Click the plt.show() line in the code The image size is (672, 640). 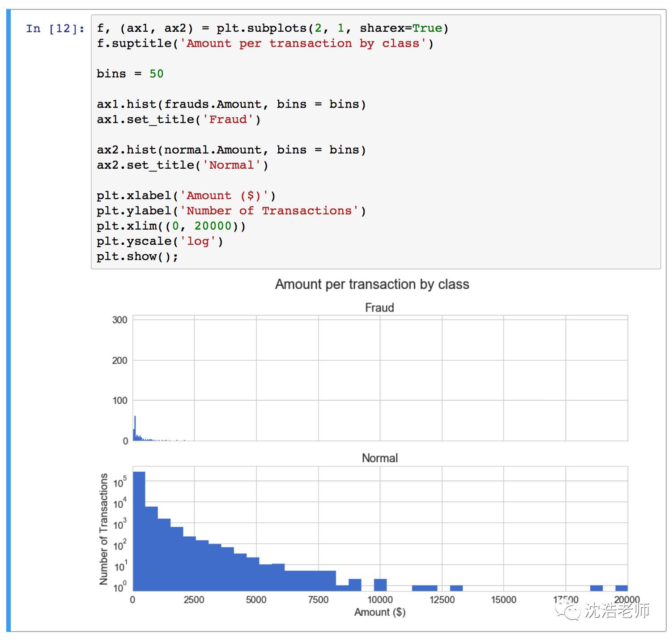[137, 256]
